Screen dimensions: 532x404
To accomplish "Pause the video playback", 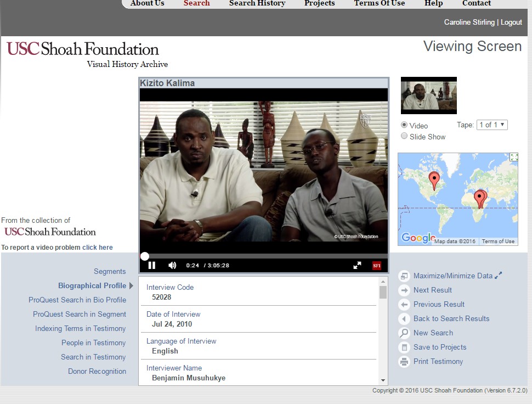I will click(152, 265).
